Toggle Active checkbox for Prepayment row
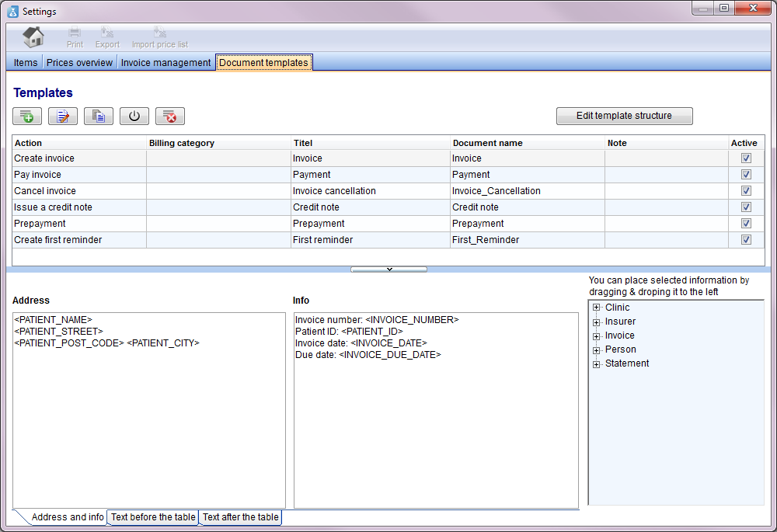The width and height of the screenshot is (777, 532). 746,224
